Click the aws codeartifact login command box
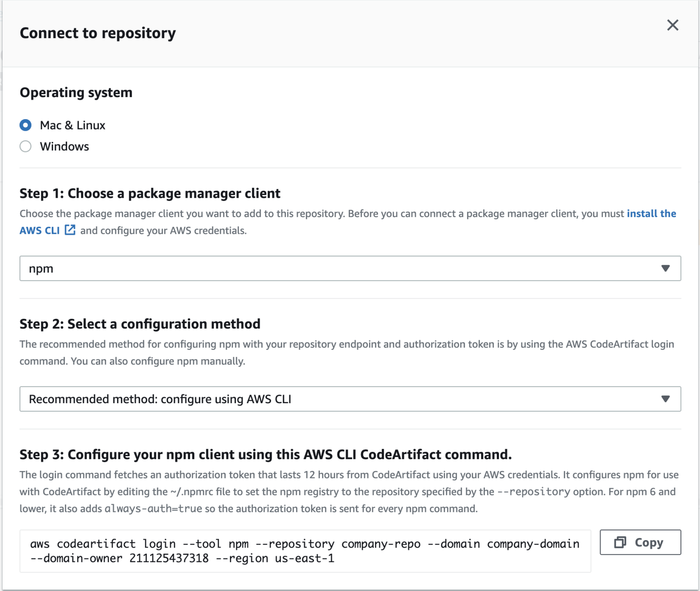 [x=305, y=551]
